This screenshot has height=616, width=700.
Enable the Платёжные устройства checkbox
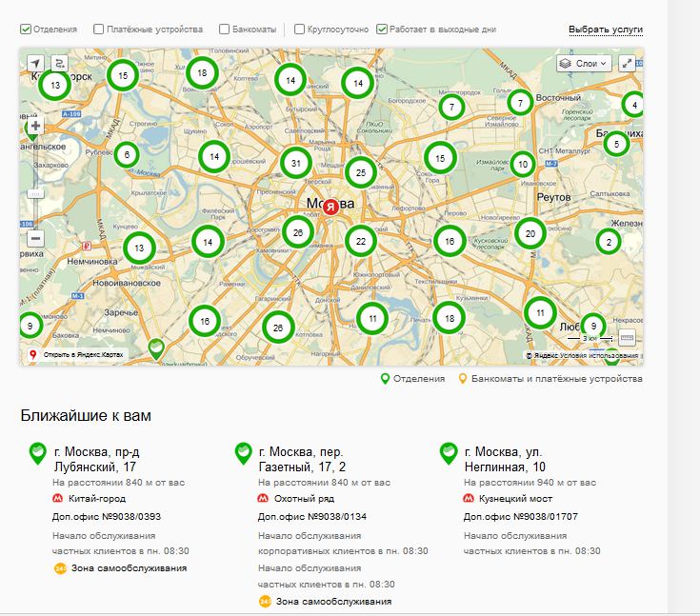[x=98, y=30]
